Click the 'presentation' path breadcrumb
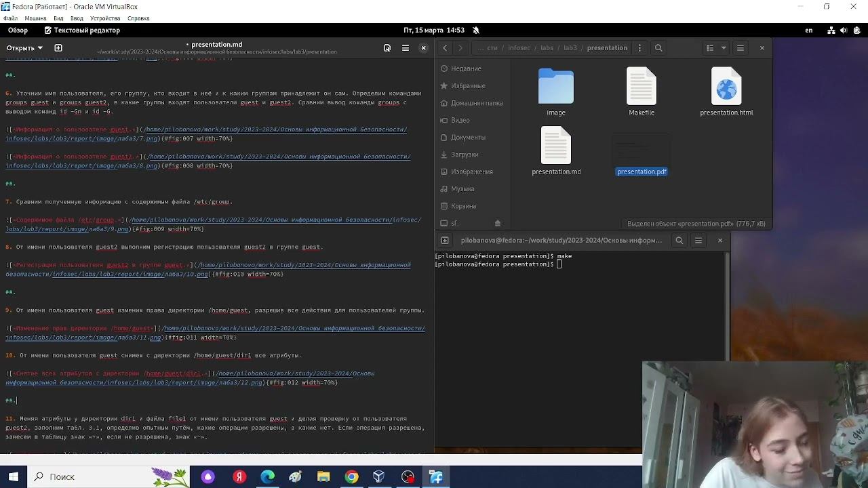 607,48
